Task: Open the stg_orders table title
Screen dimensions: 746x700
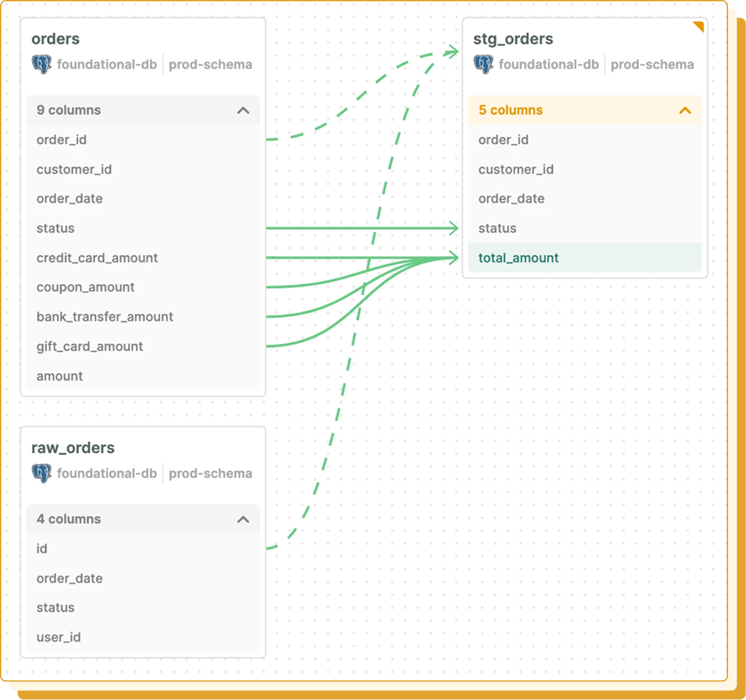Action: [x=513, y=39]
